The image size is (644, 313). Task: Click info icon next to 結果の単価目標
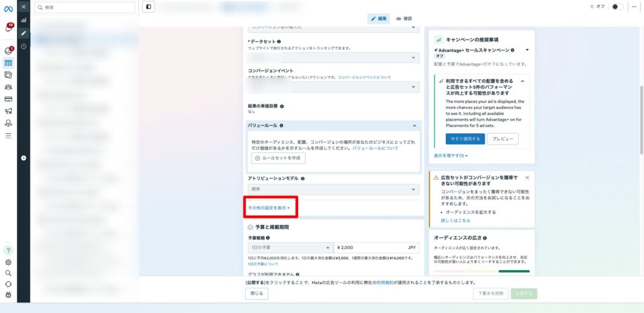[x=282, y=106]
